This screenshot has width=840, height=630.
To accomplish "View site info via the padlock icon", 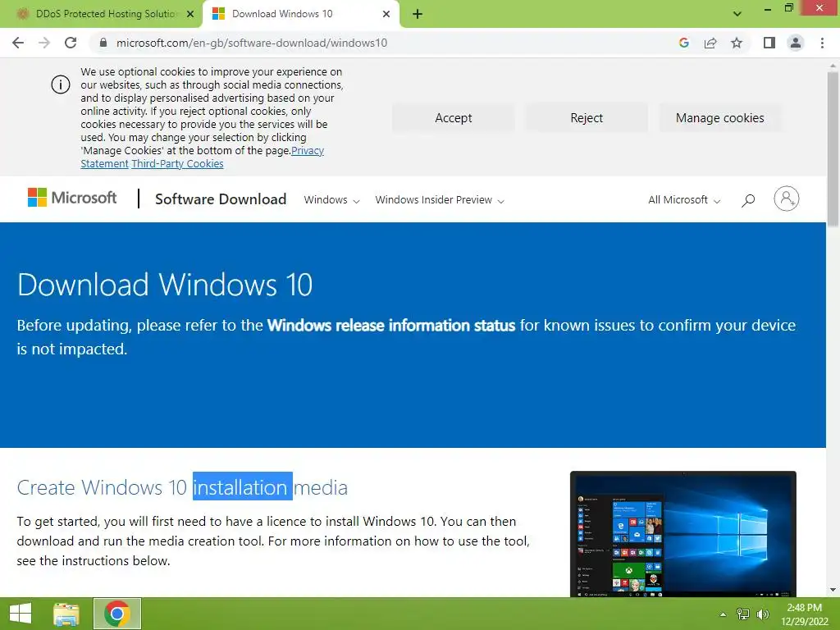I will tap(103, 43).
